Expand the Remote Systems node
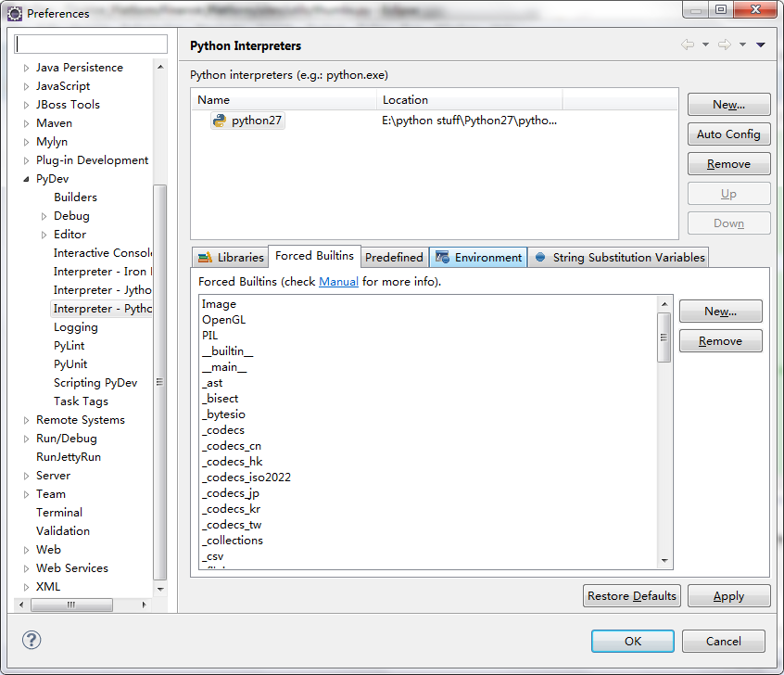The width and height of the screenshot is (784, 675). pos(27,420)
